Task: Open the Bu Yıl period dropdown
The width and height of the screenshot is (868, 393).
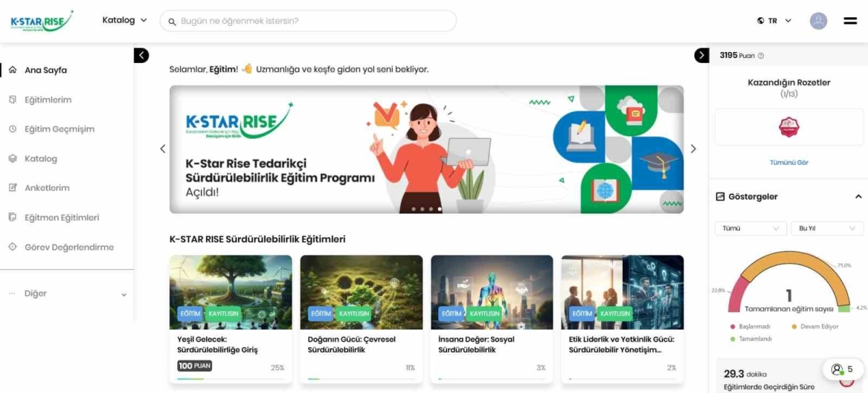Action: coord(827,228)
